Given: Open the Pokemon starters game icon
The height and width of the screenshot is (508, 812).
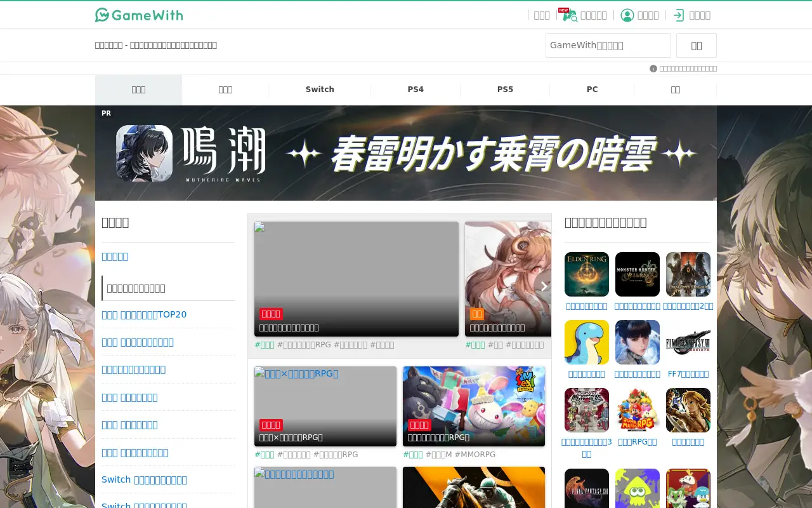Looking at the screenshot, I should [x=688, y=488].
